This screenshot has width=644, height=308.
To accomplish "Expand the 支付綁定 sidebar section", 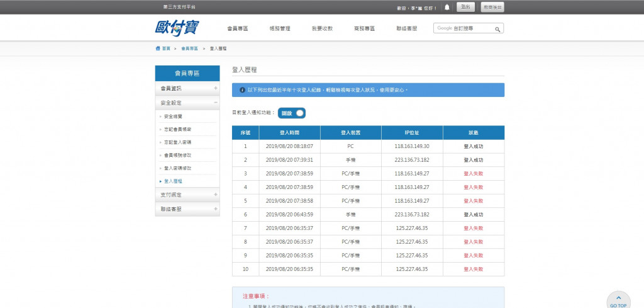I will click(x=187, y=195).
